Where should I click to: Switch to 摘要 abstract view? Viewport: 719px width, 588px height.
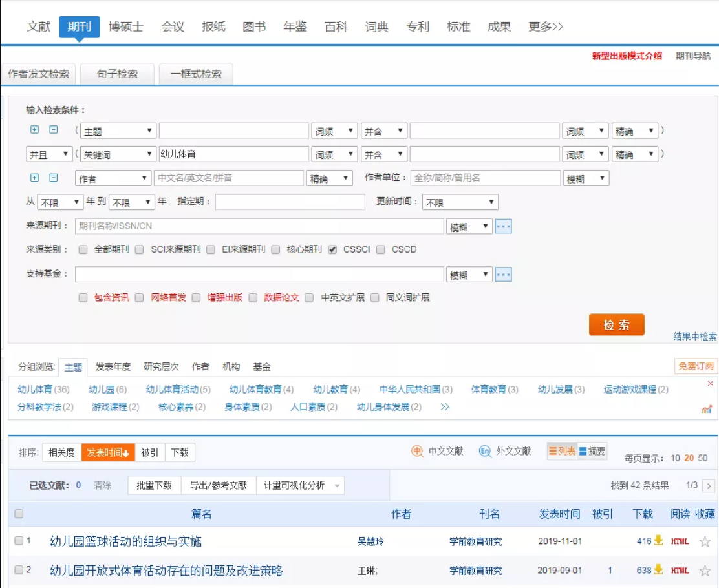pyautogui.click(x=592, y=452)
